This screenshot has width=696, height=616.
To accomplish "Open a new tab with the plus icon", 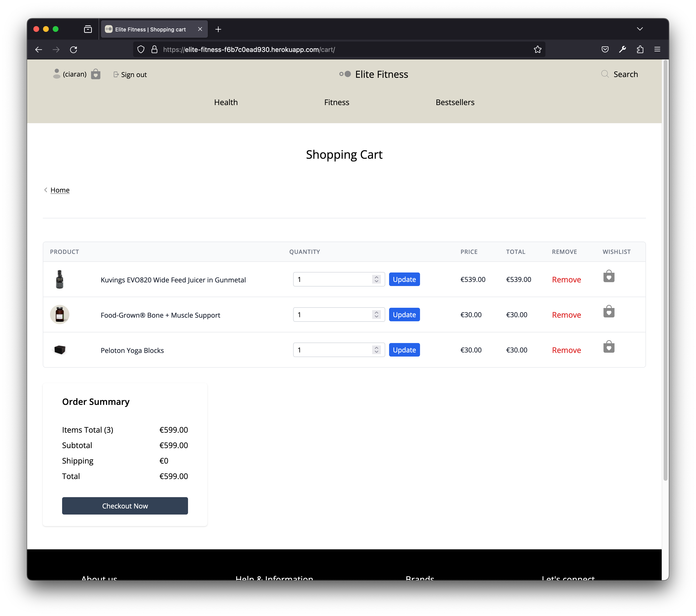I will point(218,29).
